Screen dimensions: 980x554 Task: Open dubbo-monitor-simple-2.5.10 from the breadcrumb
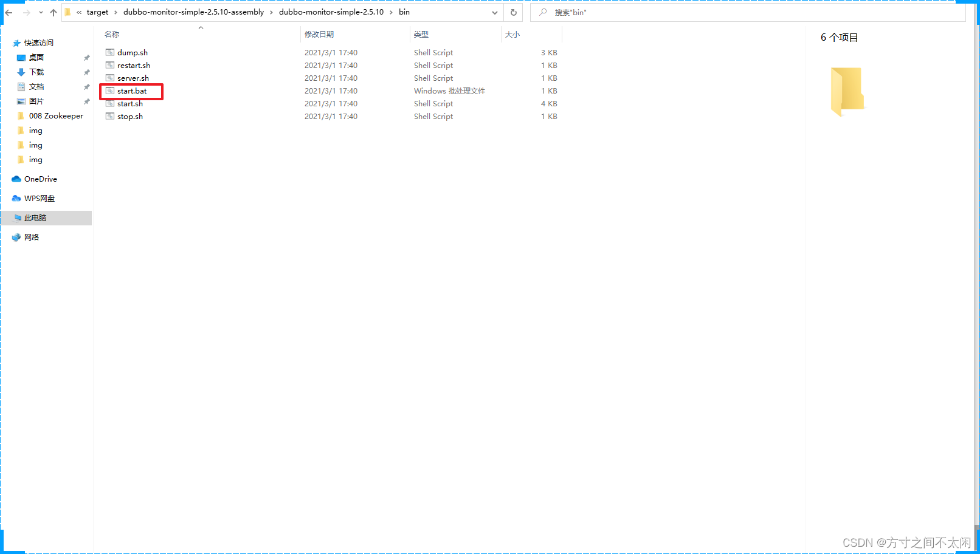coord(331,12)
